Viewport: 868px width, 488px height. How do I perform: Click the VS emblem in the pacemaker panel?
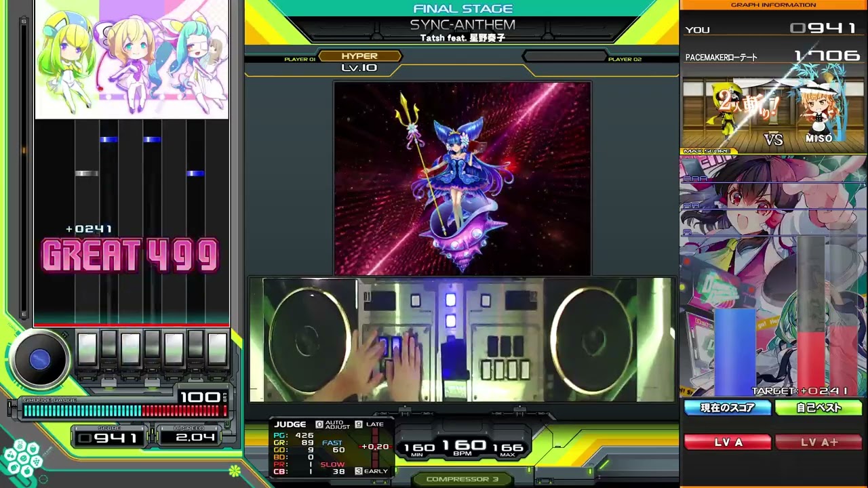point(773,139)
